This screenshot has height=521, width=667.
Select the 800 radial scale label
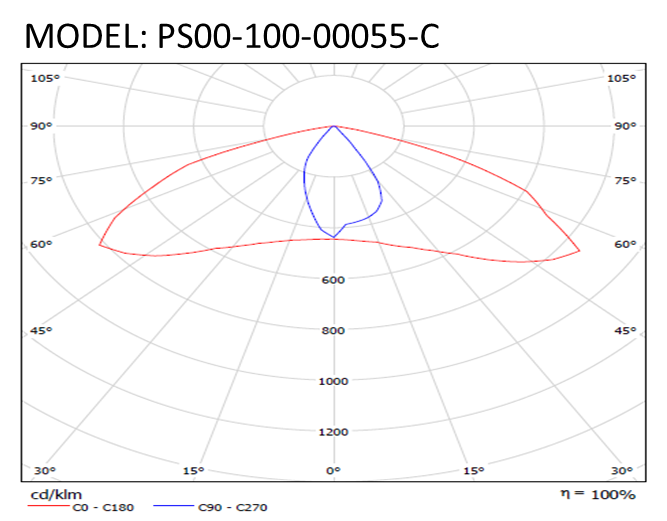click(x=333, y=330)
